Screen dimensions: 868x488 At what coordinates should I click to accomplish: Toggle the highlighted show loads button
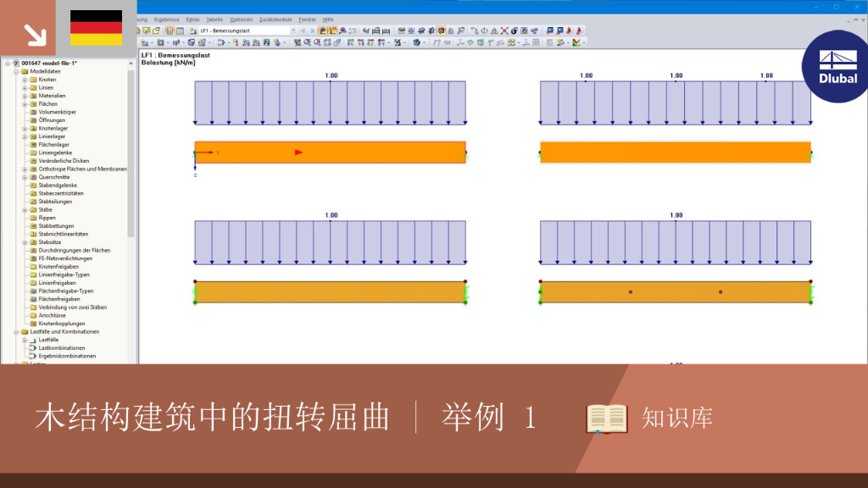pyautogui.click(x=323, y=31)
